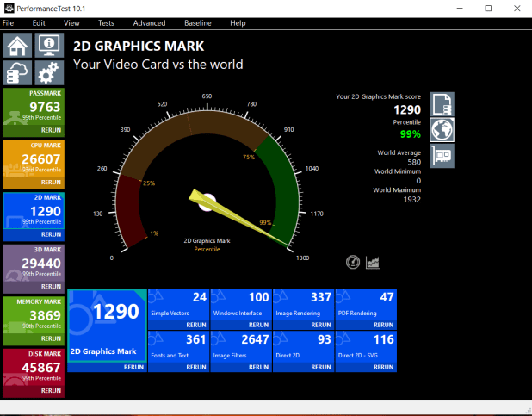Rerun the Image Filters test

(258, 367)
